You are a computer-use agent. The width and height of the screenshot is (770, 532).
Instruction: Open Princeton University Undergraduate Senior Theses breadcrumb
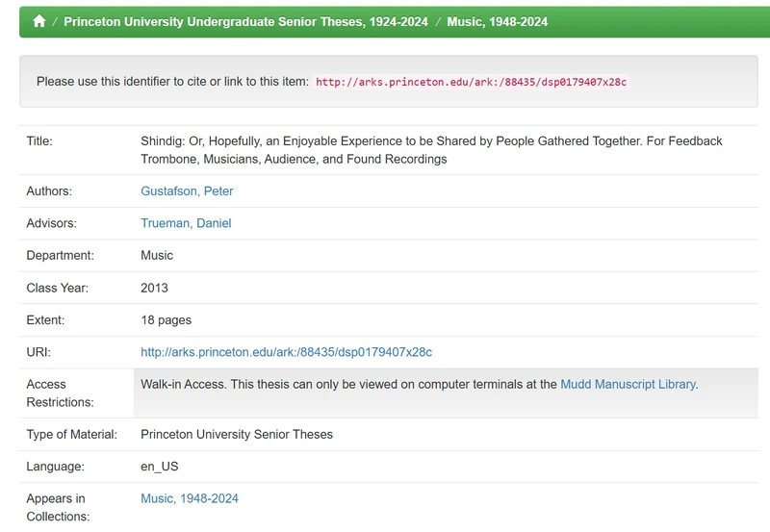(x=246, y=21)
